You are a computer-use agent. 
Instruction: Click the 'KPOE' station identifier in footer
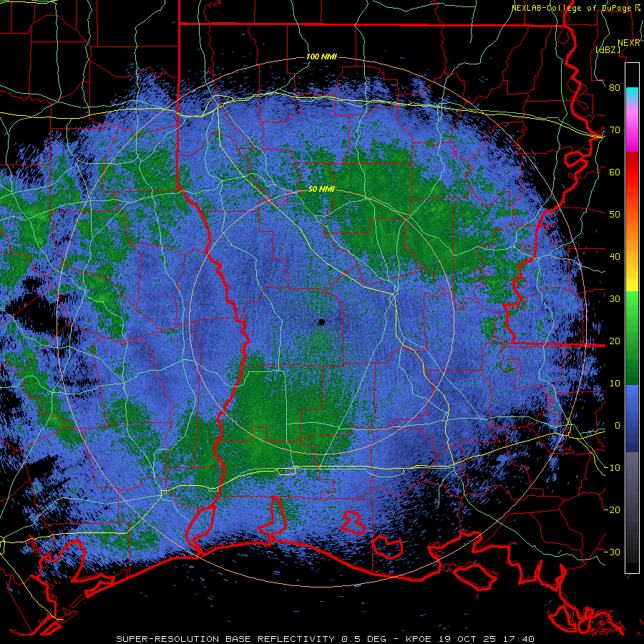pyautogui.click(x=420, y=639)
